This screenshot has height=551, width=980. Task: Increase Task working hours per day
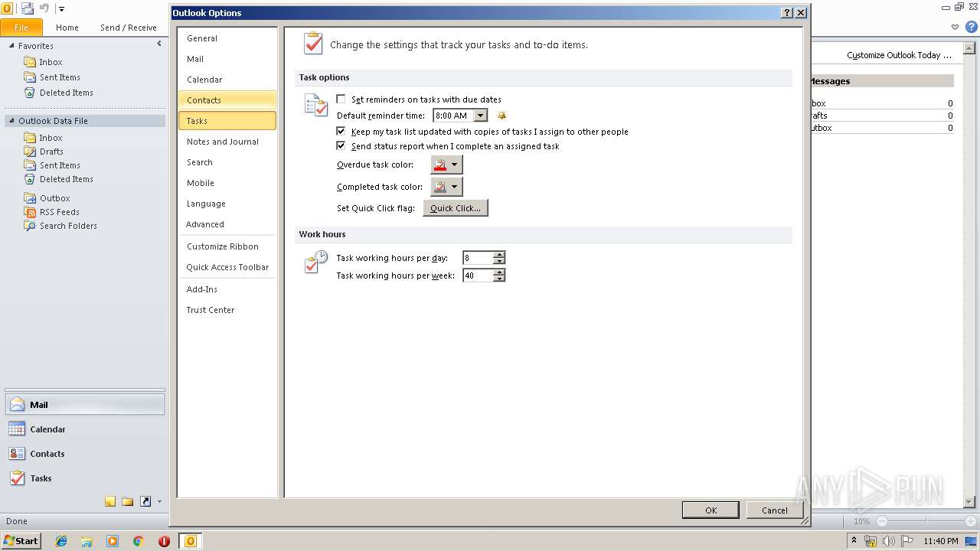tap(499, 255)
